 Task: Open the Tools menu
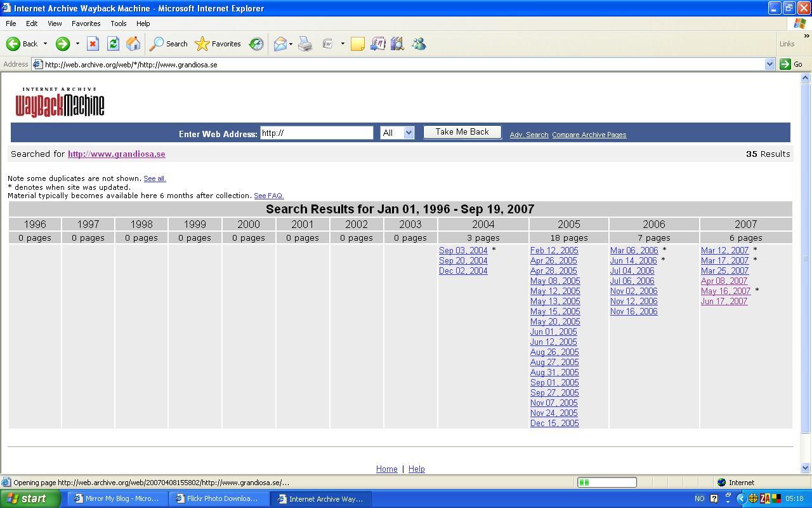(119, 23)
